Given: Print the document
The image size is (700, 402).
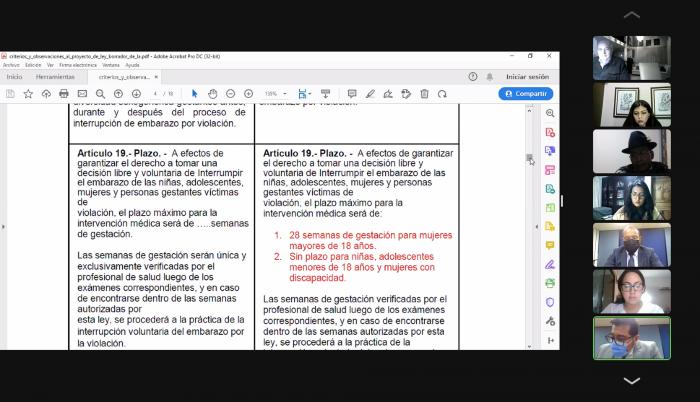Looking at the screenshot, I should pyautogui.click(x=64, y=94).
